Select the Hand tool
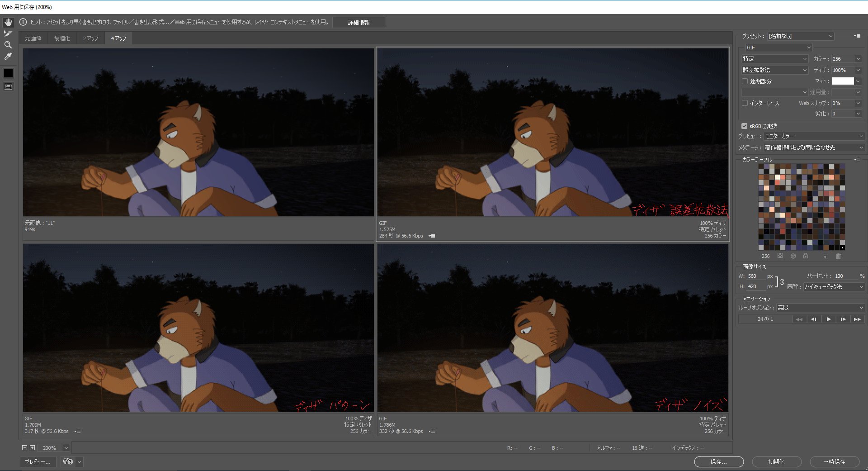 8,22
